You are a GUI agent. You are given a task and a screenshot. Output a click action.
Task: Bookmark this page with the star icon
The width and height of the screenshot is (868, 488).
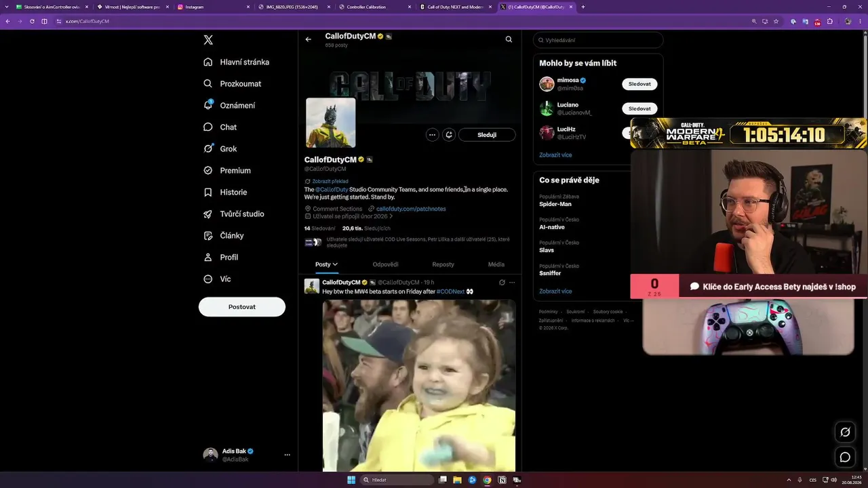coord(776,21)
